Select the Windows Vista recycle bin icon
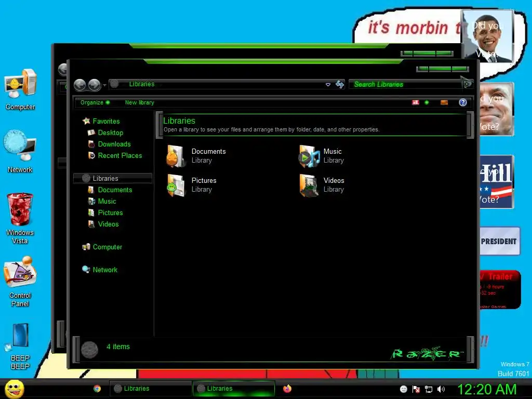 20,219
